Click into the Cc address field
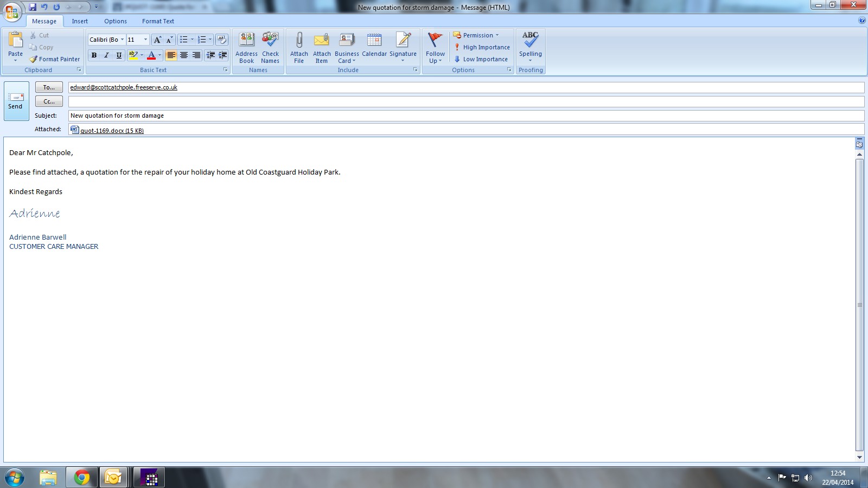Image resolution: width=868 pixels, height=488 pixels. (465, 101)
